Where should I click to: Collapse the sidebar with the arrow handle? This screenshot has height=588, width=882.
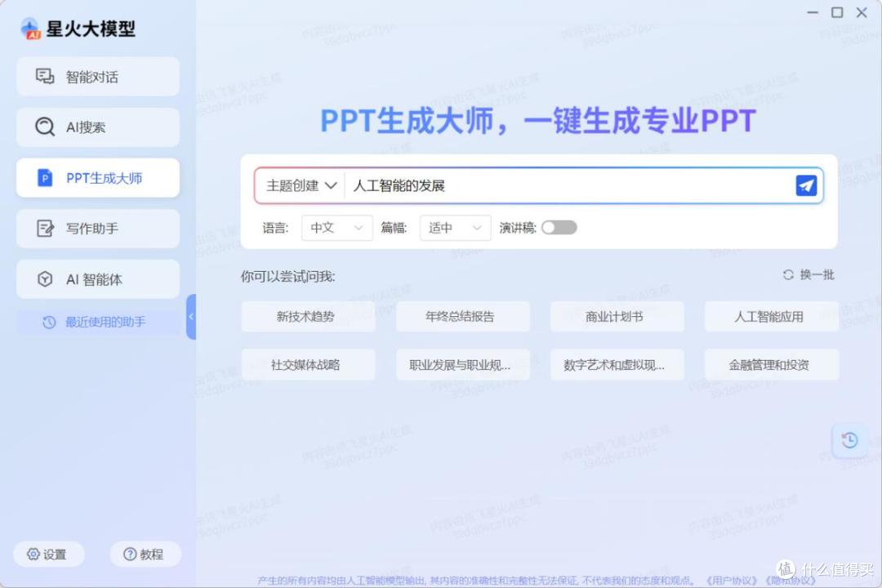point(191,317)
